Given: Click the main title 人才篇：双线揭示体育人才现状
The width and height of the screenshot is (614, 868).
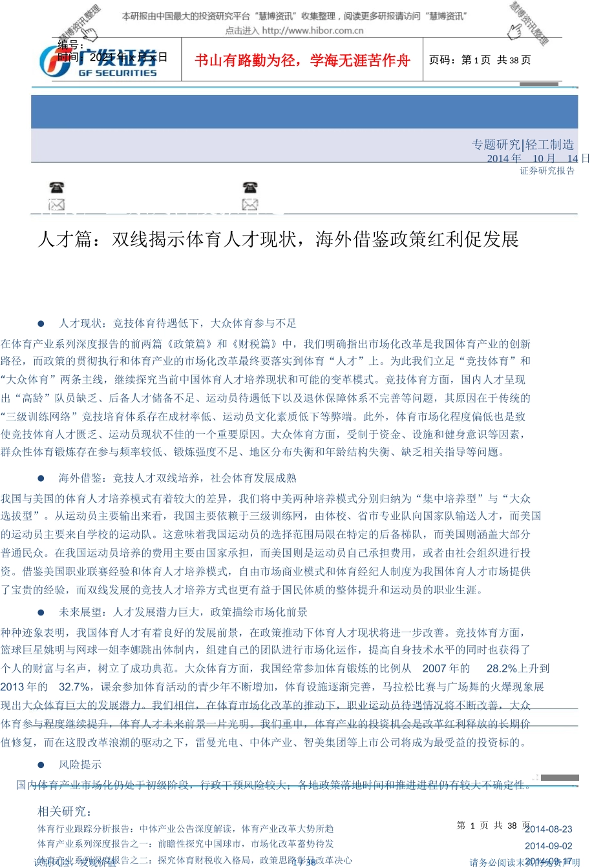Looking at the screenshot, I should pyautogui.click(x=279, y=240).
